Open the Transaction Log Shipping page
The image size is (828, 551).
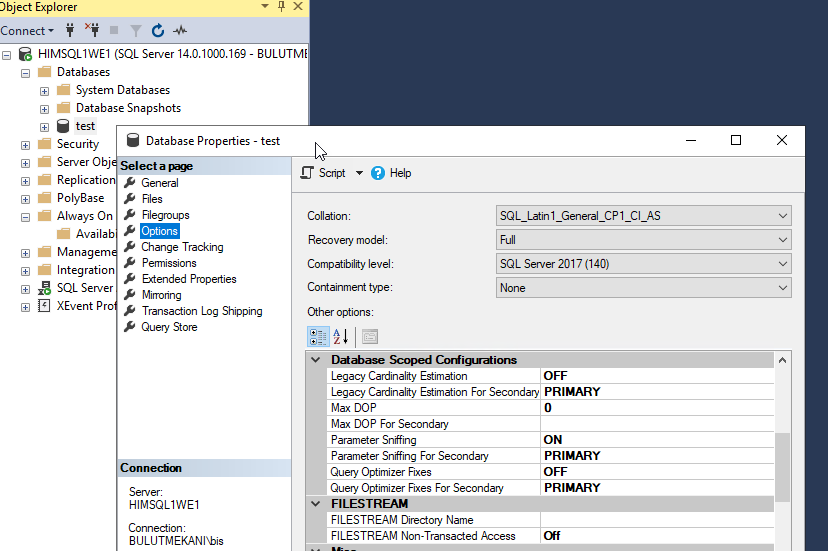point(202,311)
